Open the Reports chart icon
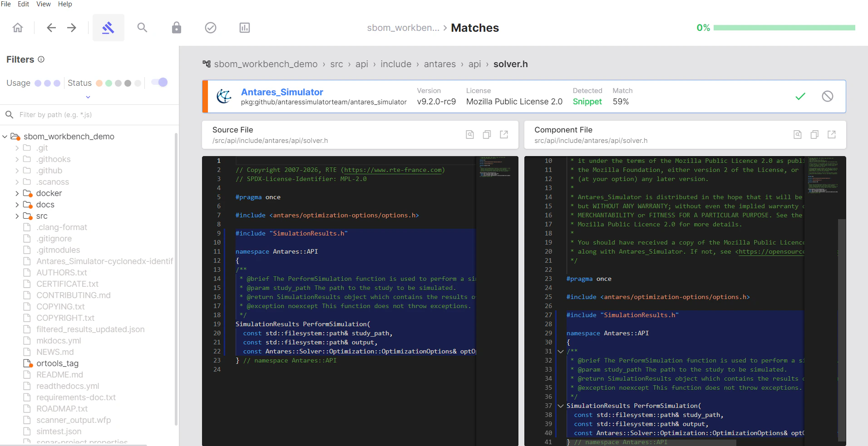 click(x=245, y=27)
